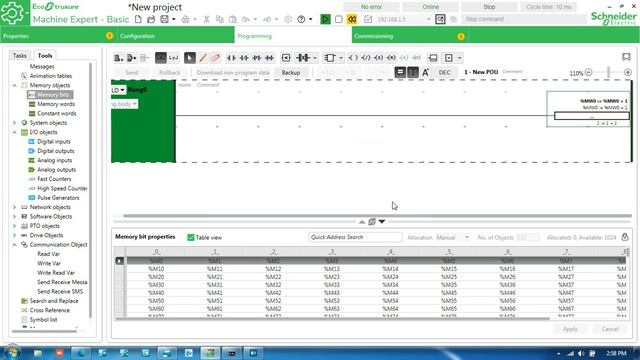
Task: Save the project with the floppy disk icon
Action: (x=164, y=19)
